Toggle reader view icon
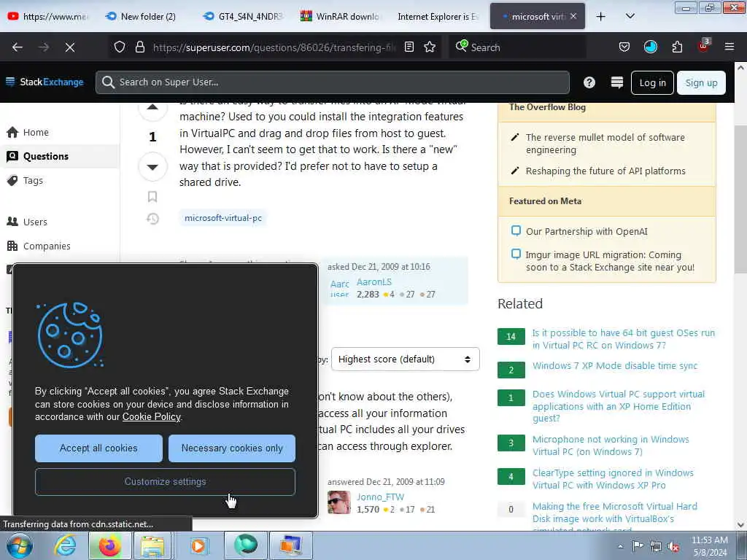The width and height of the screenshot is (747, 560). 409,47
